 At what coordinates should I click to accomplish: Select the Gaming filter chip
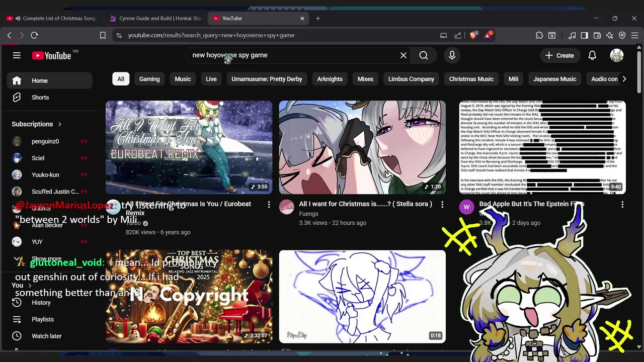point(149,79)
